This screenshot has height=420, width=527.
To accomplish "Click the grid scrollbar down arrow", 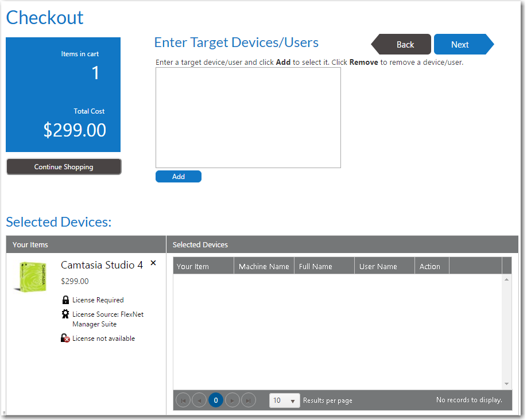I will click(x=506, y=384).
